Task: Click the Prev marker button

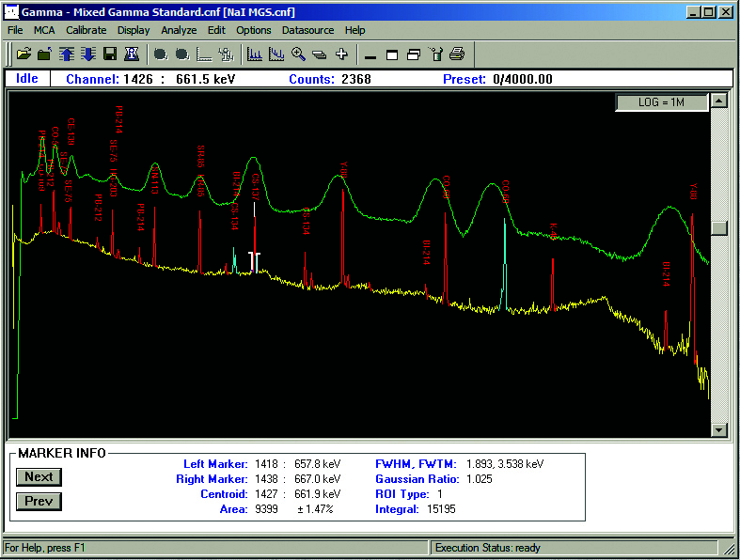Action: tap(39, 502)
